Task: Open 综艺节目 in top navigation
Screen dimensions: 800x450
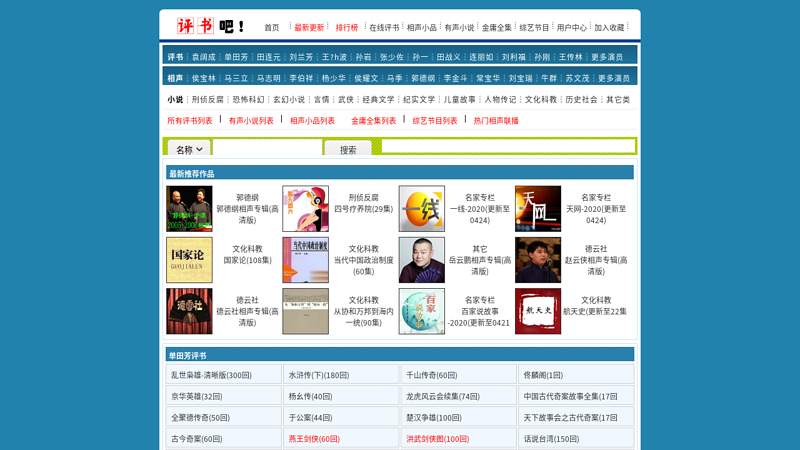Action: point(534,28)
